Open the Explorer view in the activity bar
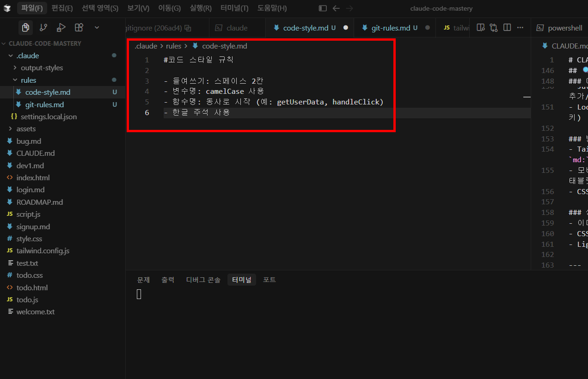The height and width of the screenshot is (379, 588). [26, 27]
